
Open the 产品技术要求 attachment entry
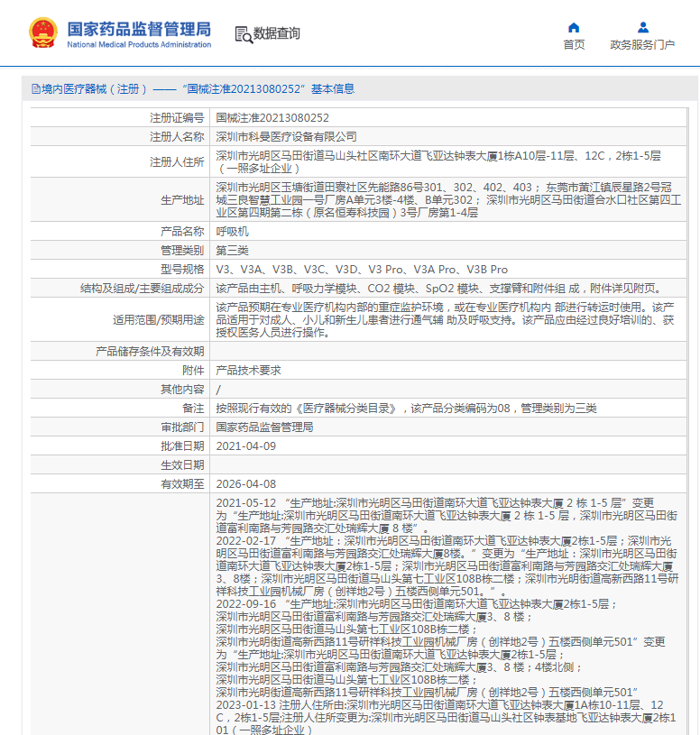(248, 371)
